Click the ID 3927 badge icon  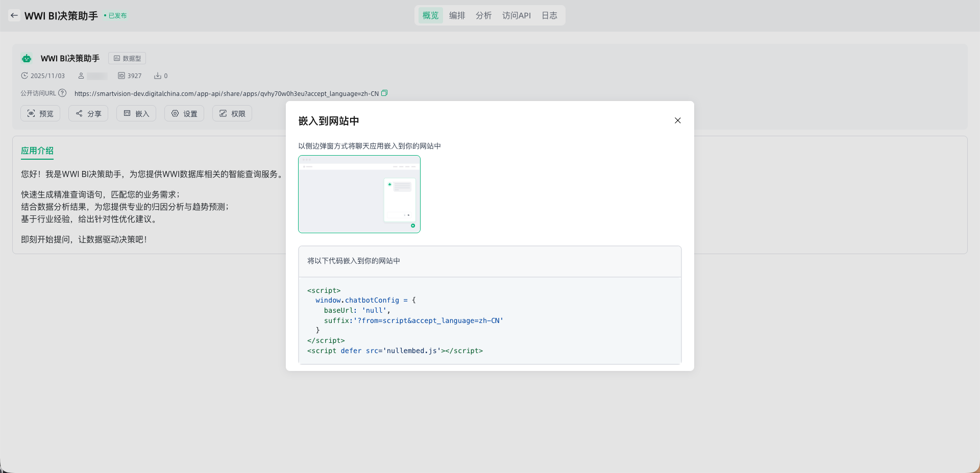tap(121, 76)
